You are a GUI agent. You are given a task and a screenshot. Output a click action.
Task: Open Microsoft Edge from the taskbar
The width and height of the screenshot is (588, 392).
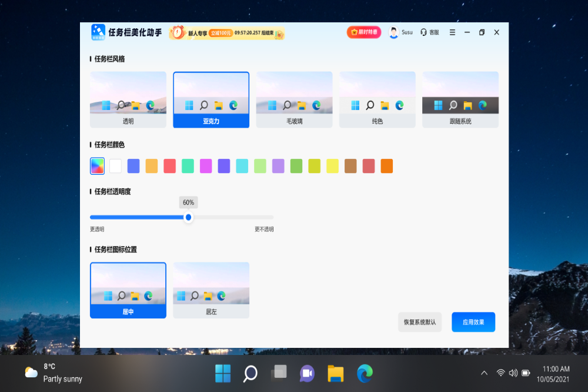click(365, 373)
